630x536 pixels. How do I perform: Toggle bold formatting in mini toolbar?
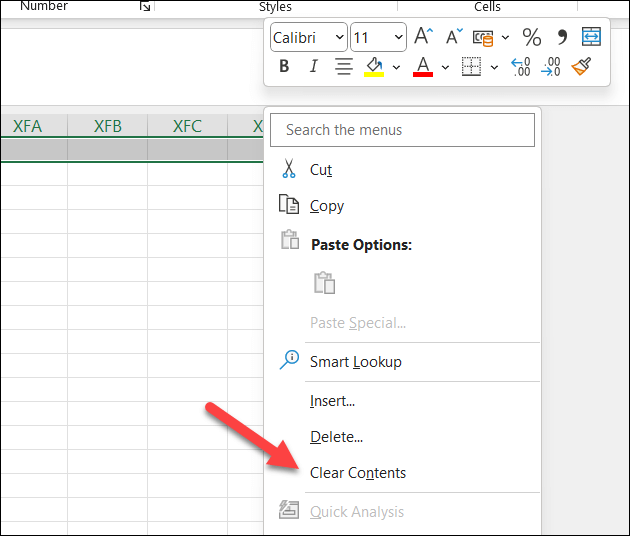284,67
